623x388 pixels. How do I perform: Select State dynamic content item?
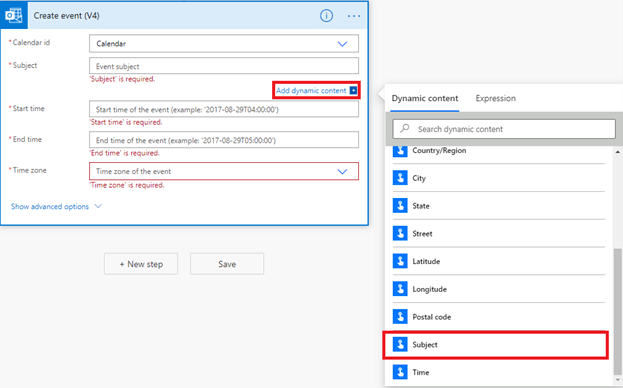pos(499,206)
